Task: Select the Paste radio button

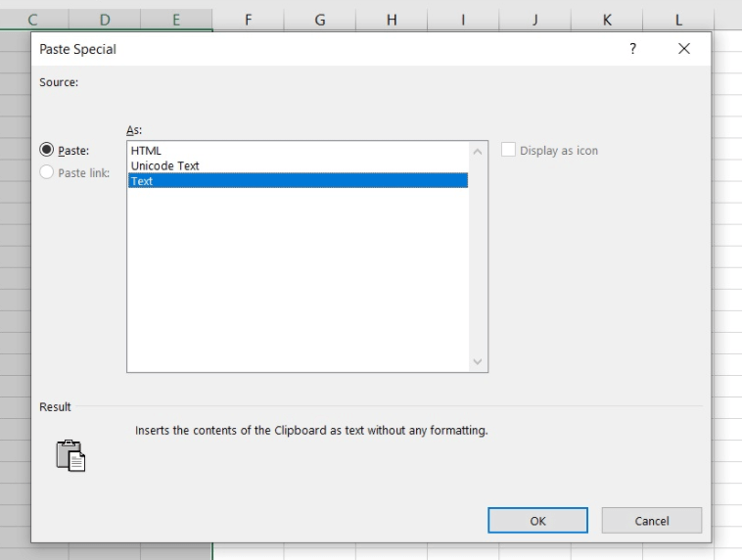Action: (47, 151)
